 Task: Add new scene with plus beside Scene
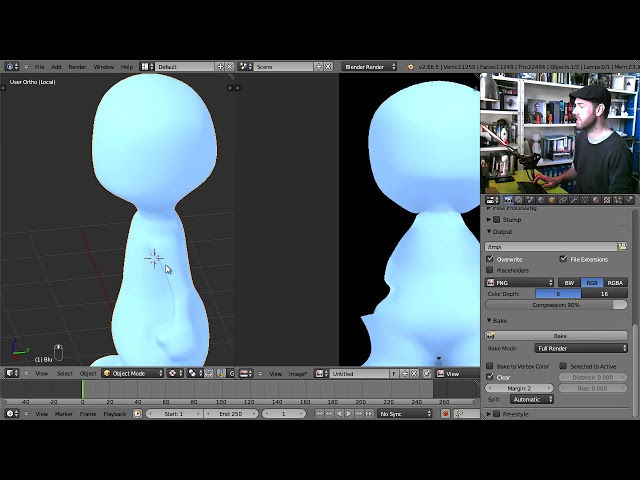pos(319,67)
